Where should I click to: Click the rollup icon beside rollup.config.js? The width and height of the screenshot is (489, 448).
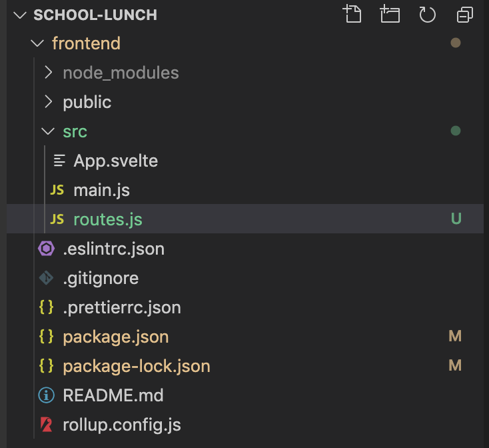coord(46,425)
